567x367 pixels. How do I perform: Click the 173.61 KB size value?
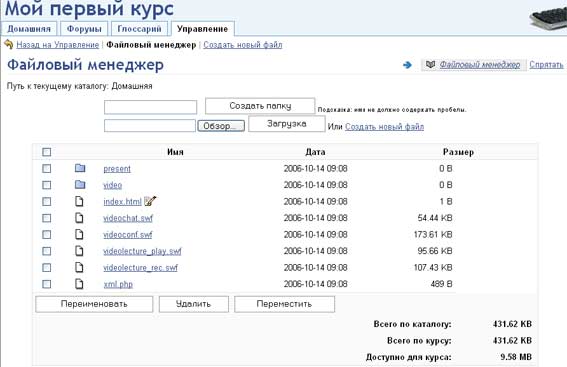point(433,235)
